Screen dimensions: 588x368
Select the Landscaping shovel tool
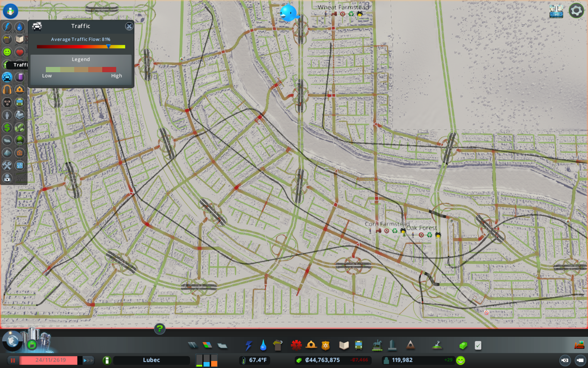tap(437, 346)
